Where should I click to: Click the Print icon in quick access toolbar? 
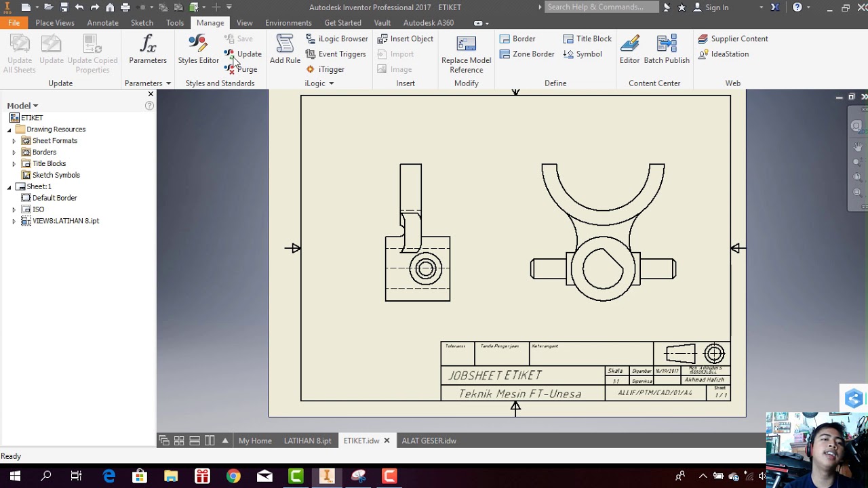coord(125,7)
